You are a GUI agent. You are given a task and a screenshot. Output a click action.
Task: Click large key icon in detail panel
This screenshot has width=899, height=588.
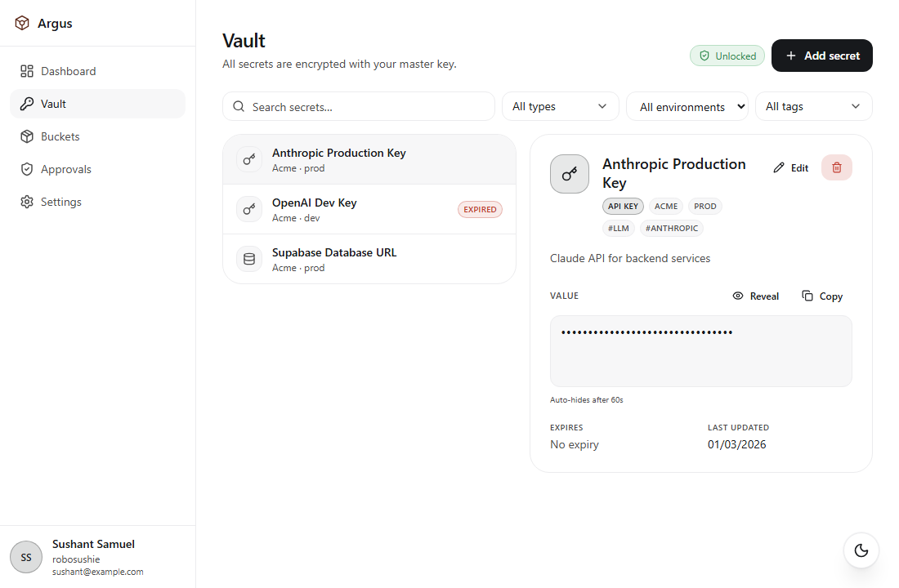[x=570, y=174]
